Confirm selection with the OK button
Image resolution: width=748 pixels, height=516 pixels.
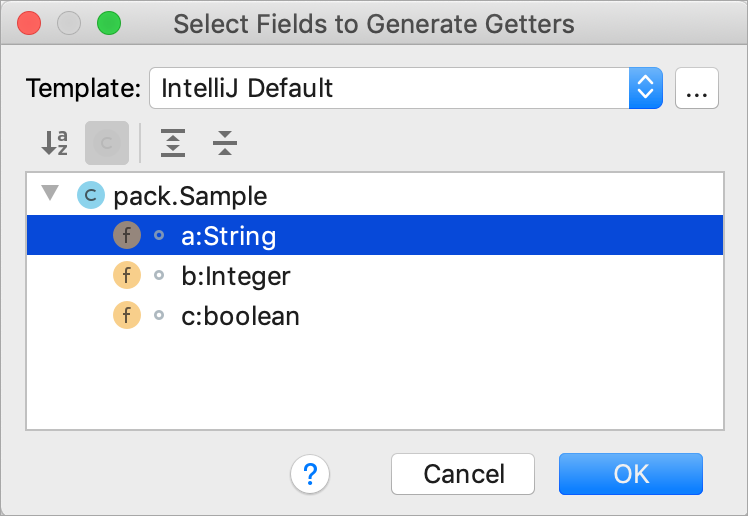[x=631, y=474]
